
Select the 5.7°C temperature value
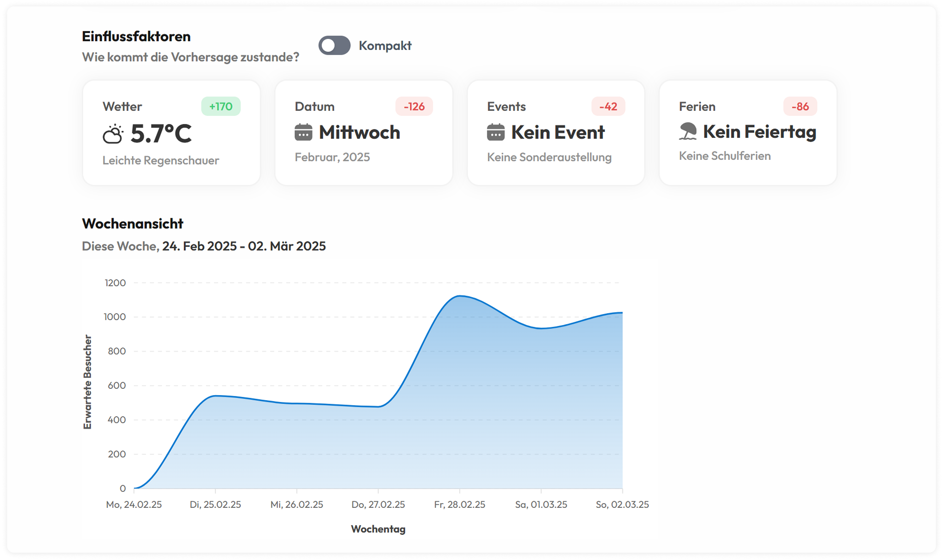click(161, 134)
